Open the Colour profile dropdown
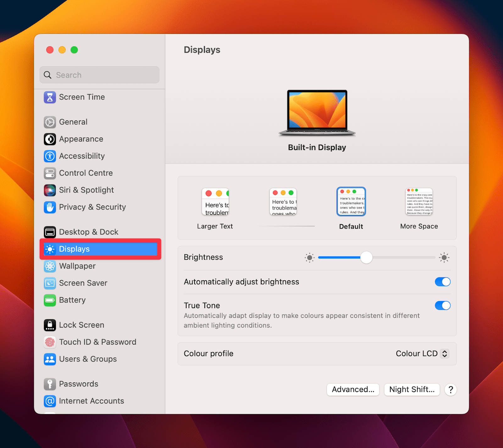This screenshot has height=448, width=503. pyautogui.click(x=422, y=353)
